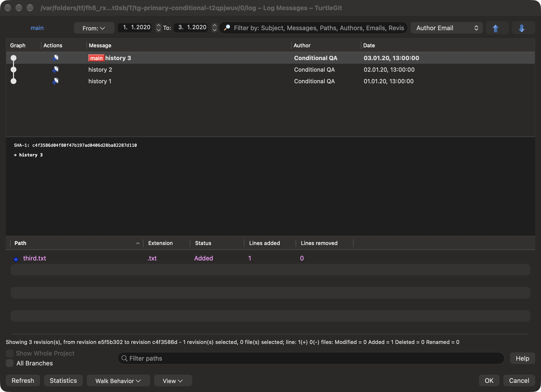Click the To date stepper arrows

[x=214, y=28]
